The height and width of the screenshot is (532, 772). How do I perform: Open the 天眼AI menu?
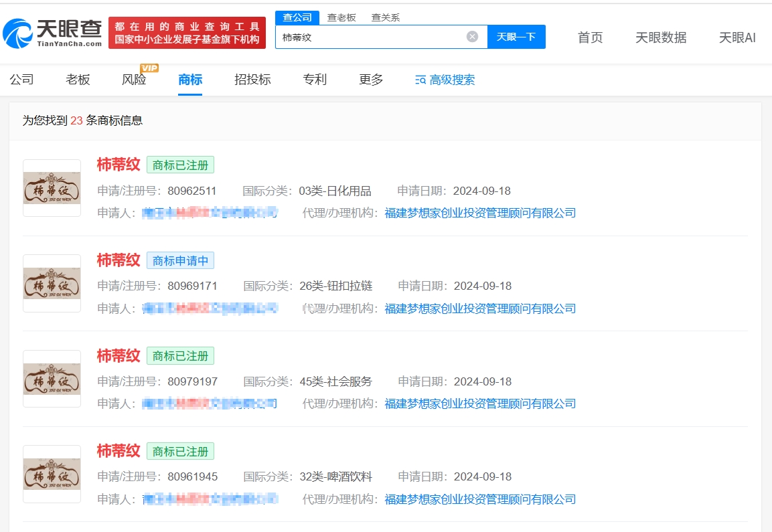(737, 37)
